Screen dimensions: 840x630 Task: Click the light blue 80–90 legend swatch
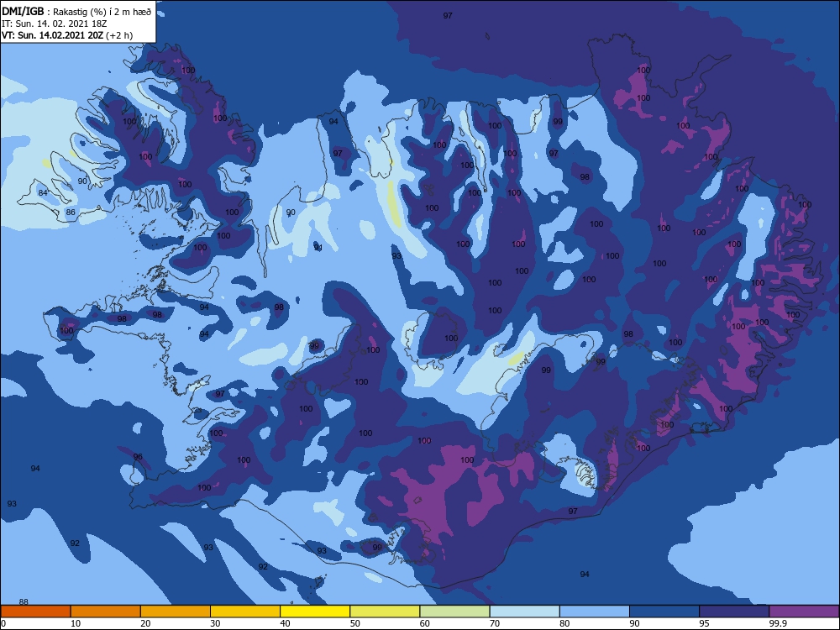pyautogui.click(x=595, y=612)
